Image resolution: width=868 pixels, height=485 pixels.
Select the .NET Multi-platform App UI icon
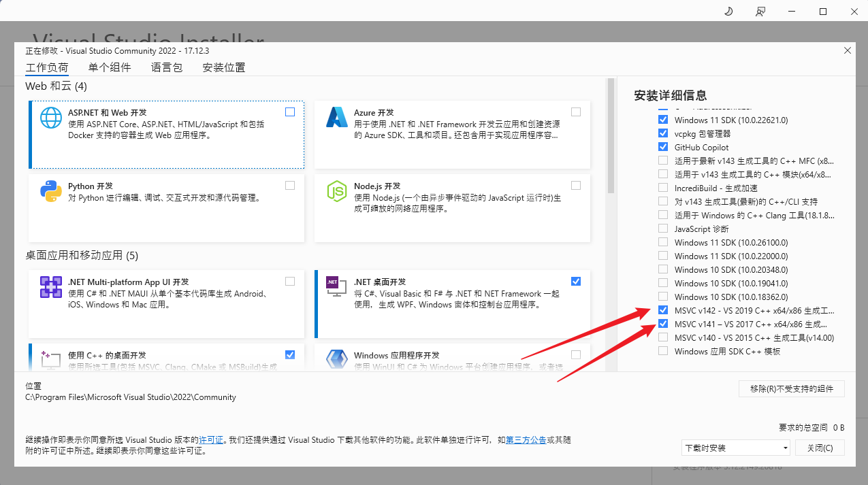click(x=50, y=286)
